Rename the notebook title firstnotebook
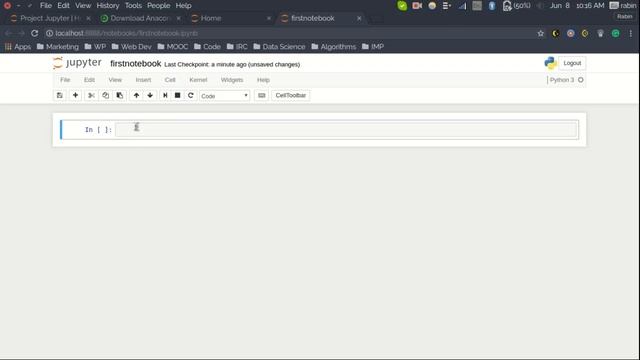Image resolution: width=640 pixels, height=360 pixels. pos(136,64)
